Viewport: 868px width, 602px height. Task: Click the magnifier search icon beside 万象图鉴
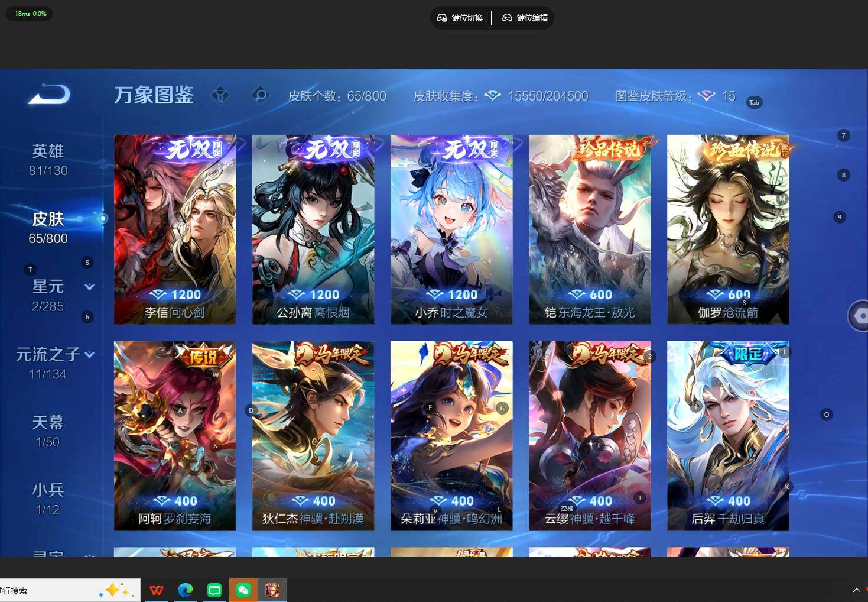(259, 95)
